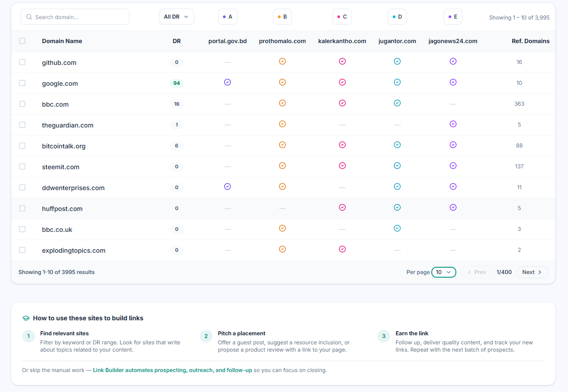This screenshot has height=392, width=568.
Task: Check the huffpost.com row checkbox
Action: (x=22, y=208)
